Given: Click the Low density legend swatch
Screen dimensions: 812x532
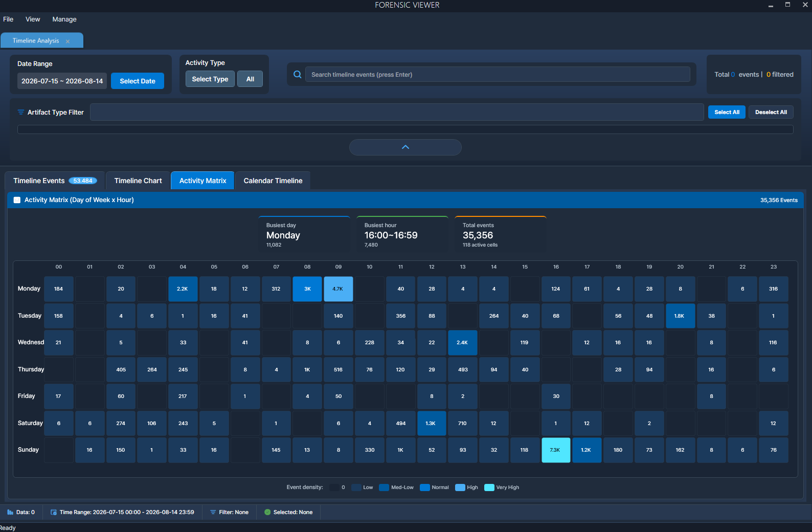Looking at the screenshot, I should point(356,487).
